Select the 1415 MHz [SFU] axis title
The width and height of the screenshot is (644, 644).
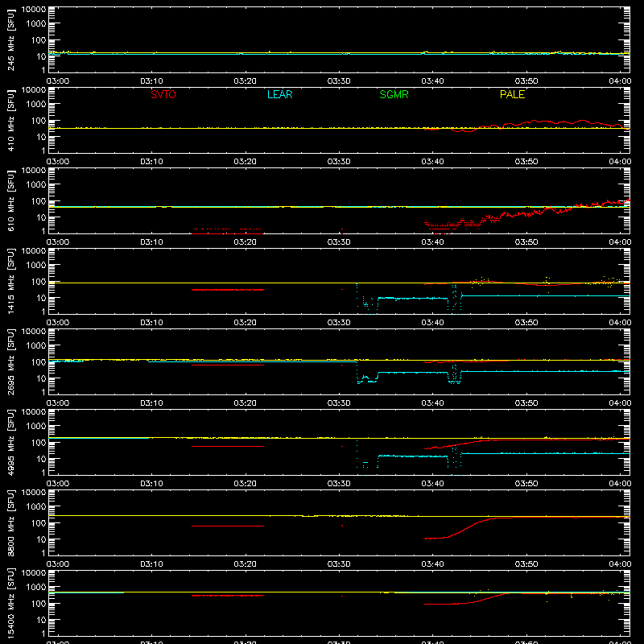(10, 281)
